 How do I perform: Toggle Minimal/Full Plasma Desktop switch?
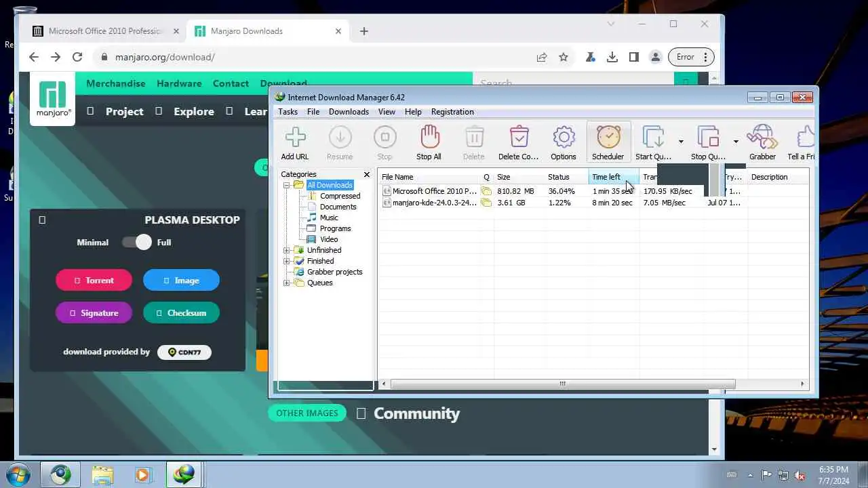coord(137,242)
